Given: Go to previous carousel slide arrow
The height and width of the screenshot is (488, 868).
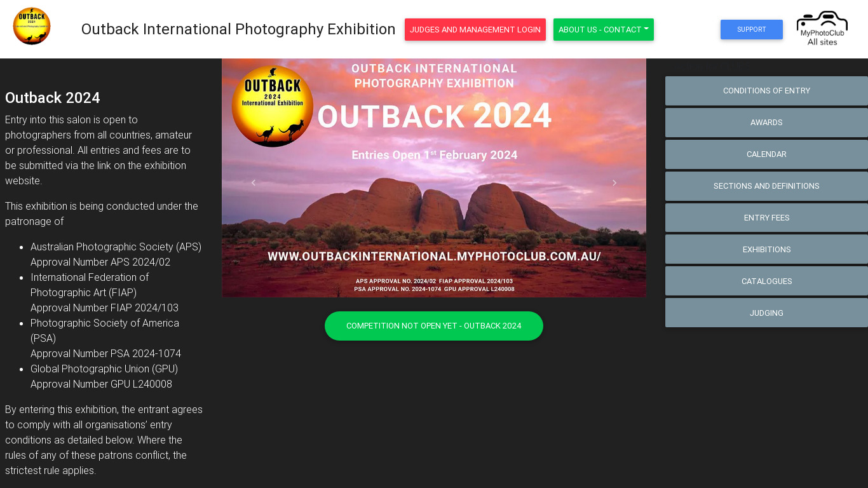Looking at the screenshot, I should click(x=254, y=183).
